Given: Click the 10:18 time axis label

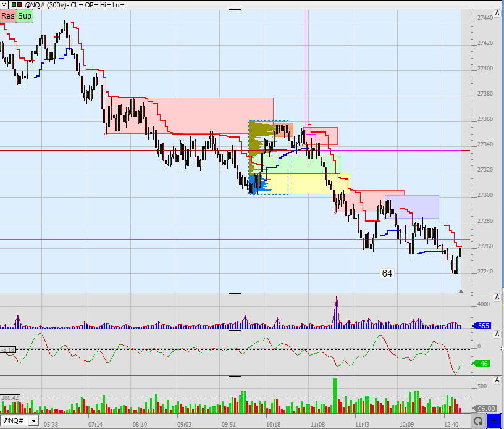Looking at the screenshot, I should click(x=273, y=425).
